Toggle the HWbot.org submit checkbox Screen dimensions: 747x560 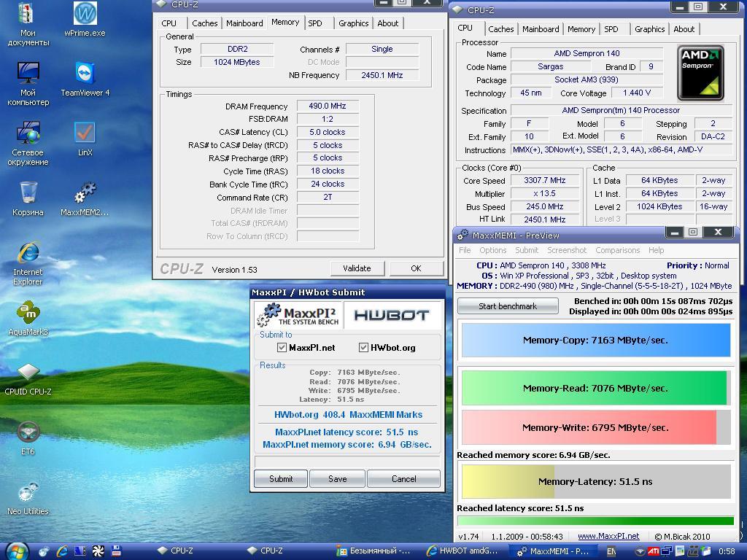point(363,348)
